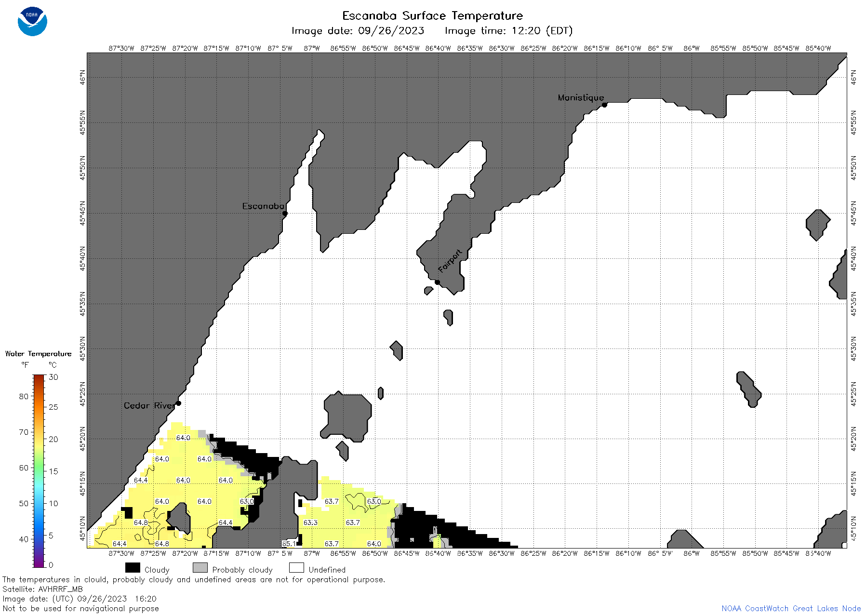Click 86°W label on the bottom axis
This screenshot has width=866, height=616.
[x=692, y=553]
